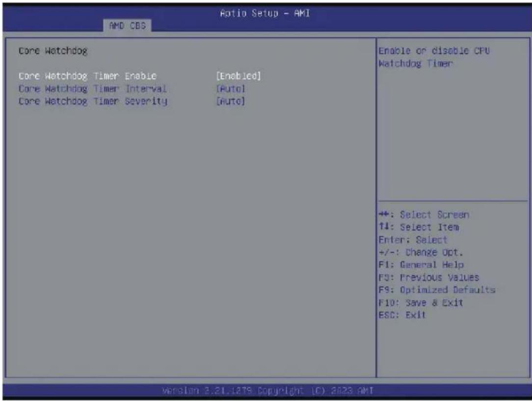532x401 pixels.
Task: Select Core Watchdog Timer Enable option
Action: tap(87, 76)
